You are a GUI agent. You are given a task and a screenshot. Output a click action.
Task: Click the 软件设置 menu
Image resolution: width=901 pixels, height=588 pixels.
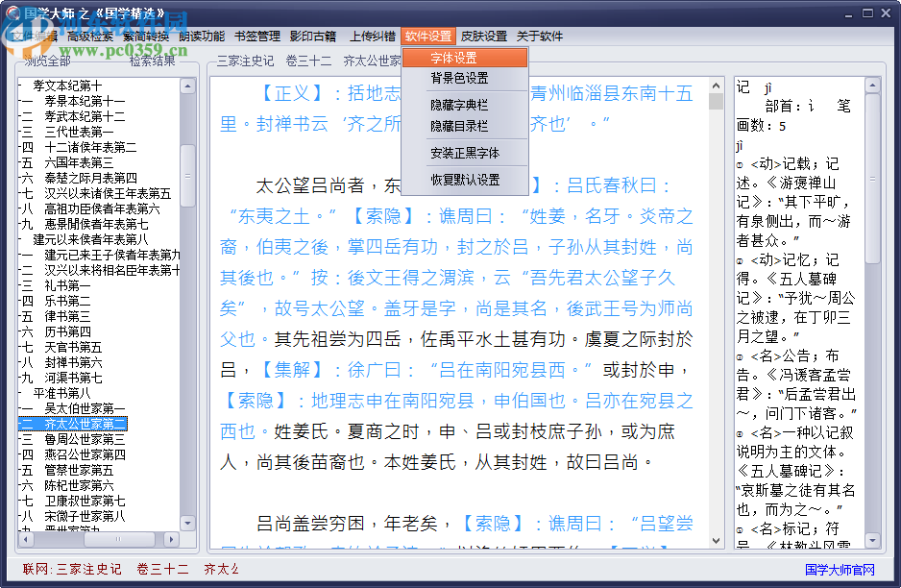[x=428, y=37]
